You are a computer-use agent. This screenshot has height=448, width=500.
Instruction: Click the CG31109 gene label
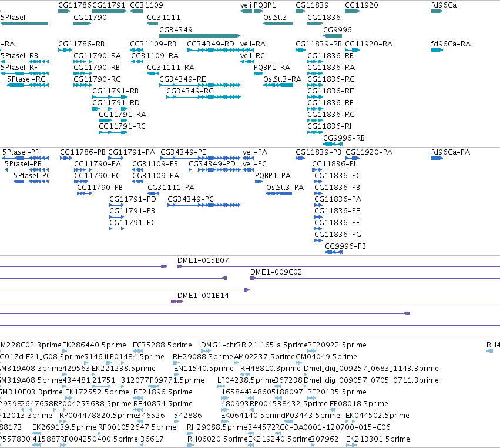coord(147,5)
